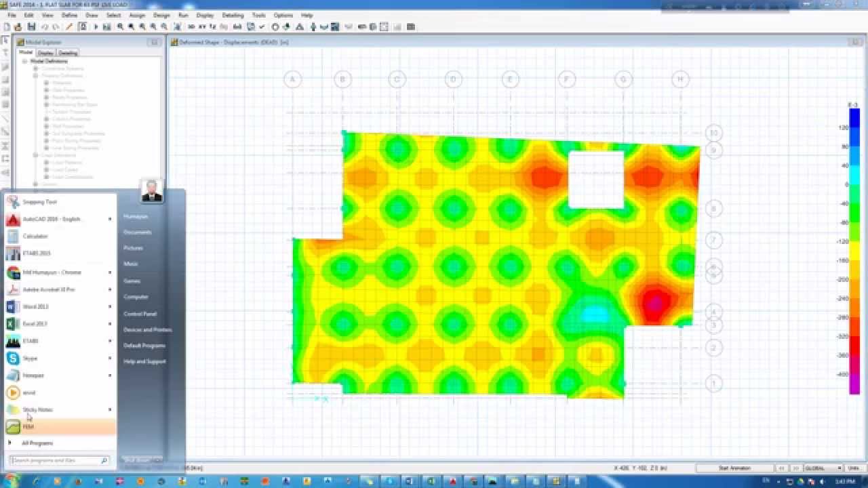Open a new model with the New Model icon
Image resolution: width=868 pixels, height=488 pixels.
pyautogui.click(x=6, y=27)
